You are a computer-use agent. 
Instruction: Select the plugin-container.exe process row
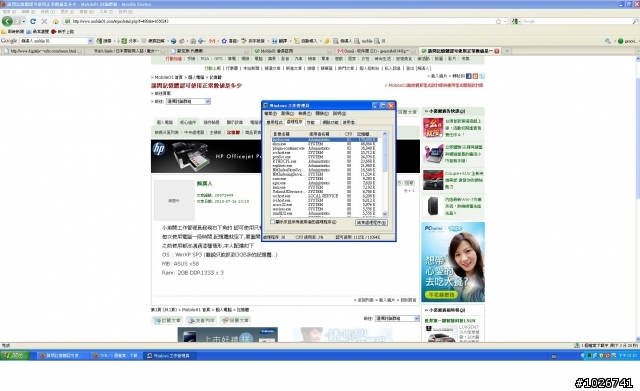(x=325, y=148)
